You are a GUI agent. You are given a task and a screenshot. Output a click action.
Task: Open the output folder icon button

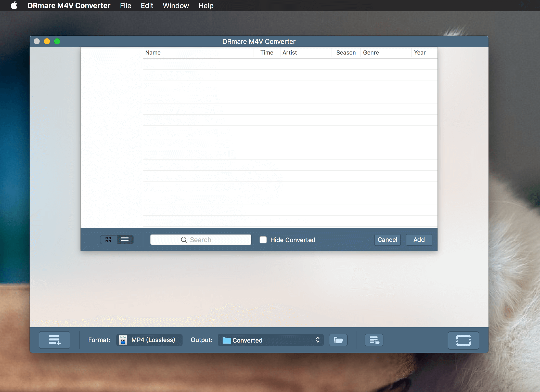338,340
